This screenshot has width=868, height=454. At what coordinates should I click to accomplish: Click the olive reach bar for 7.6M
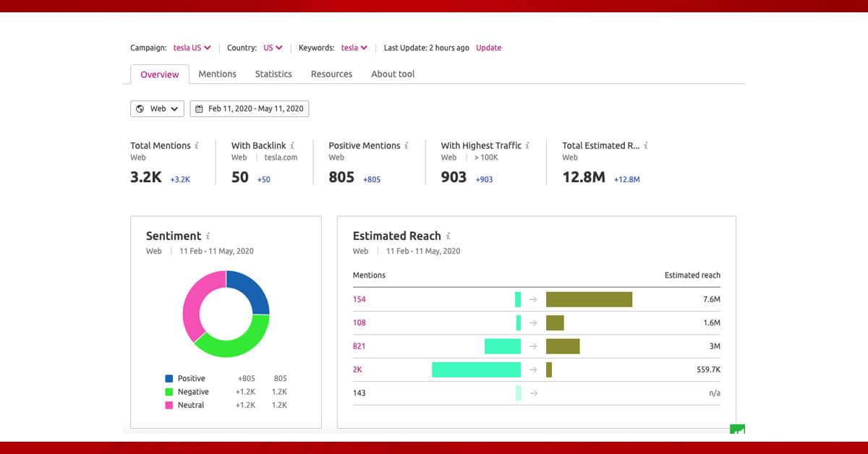coord(589,299)
